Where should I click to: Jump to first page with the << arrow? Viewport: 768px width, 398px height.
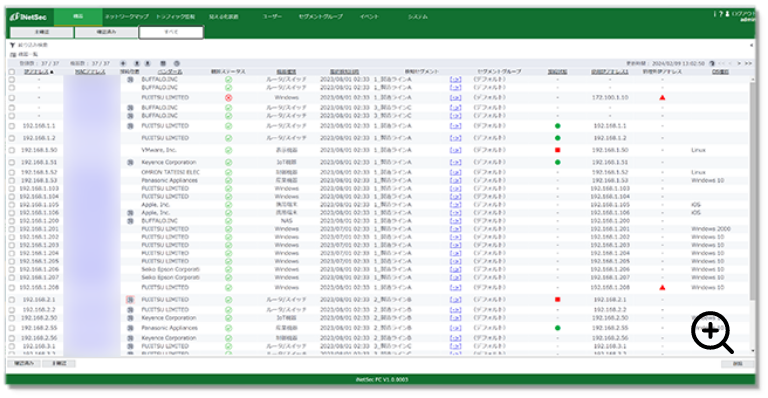721,64
